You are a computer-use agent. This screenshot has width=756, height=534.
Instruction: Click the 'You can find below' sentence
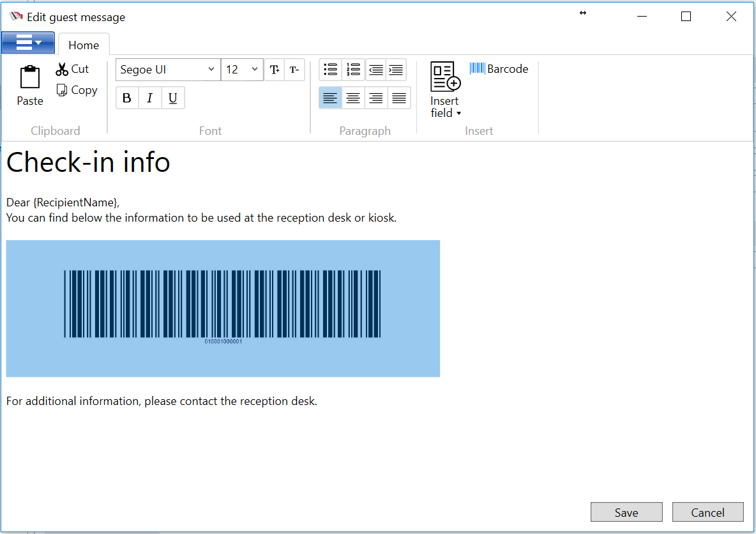click(201, 218)
